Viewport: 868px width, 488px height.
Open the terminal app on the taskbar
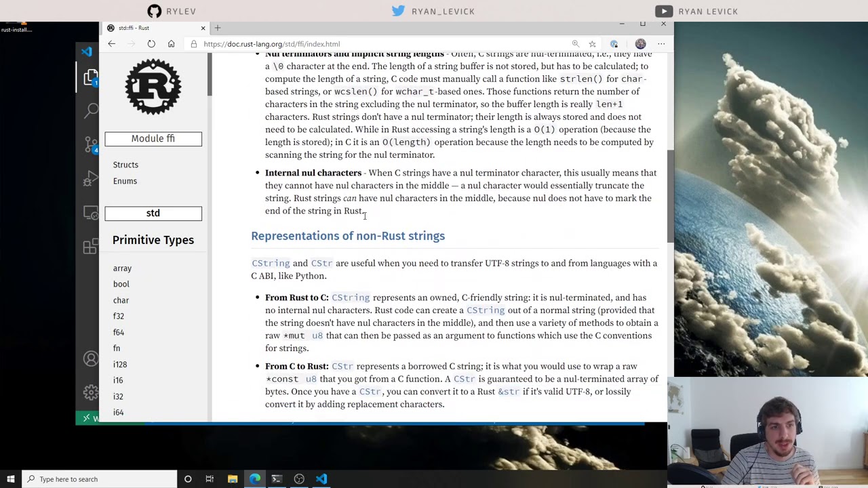click(x=277, y=479)
